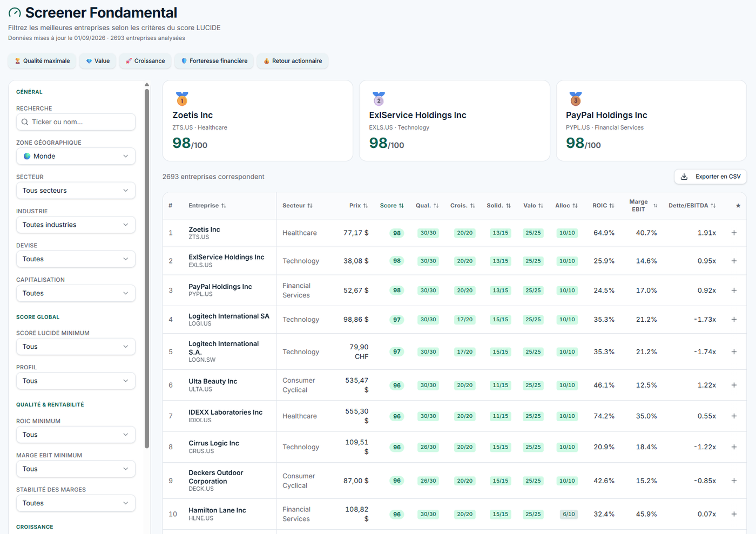Add Hamilton Lane row using plus icon
756x534 pixels.
[x=734, y=514]
